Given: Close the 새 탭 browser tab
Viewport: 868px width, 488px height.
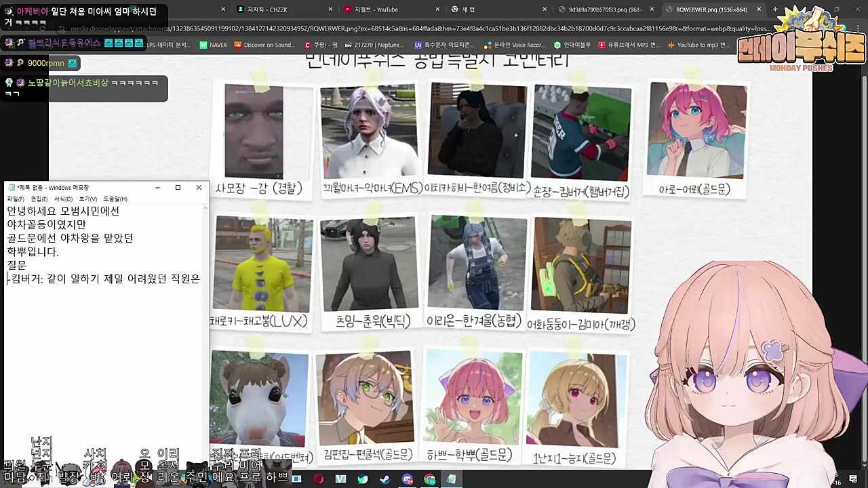Looking at the screenshot, I should 544,9.
